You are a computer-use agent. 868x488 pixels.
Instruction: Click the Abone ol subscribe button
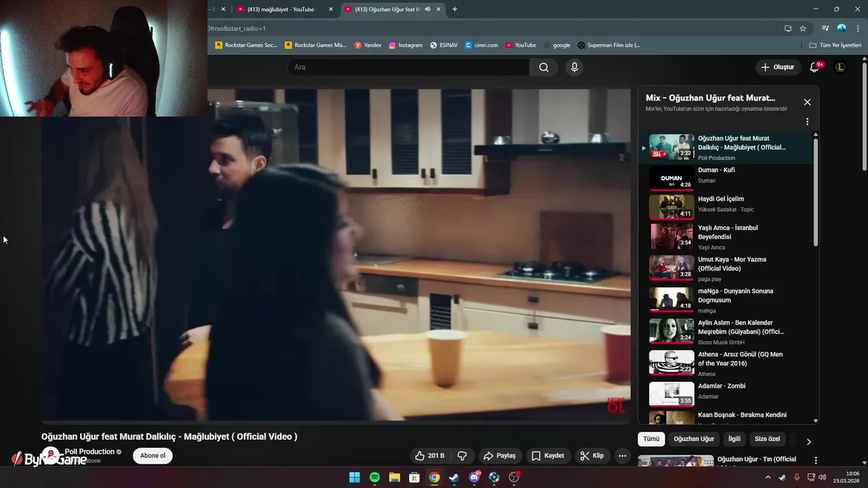pos(153,455)
